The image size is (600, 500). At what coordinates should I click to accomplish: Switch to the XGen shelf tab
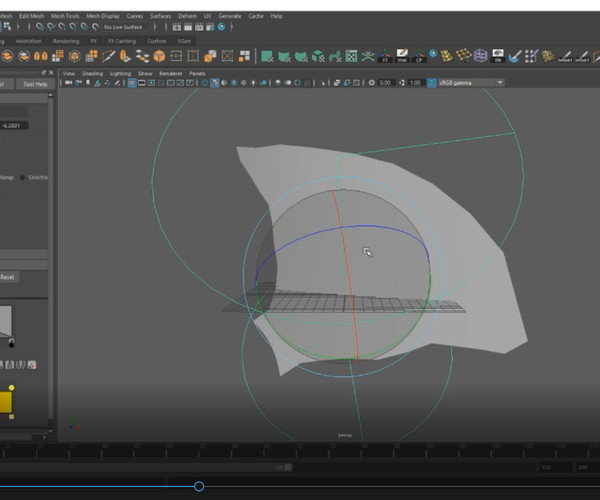[x=184, y=41]
